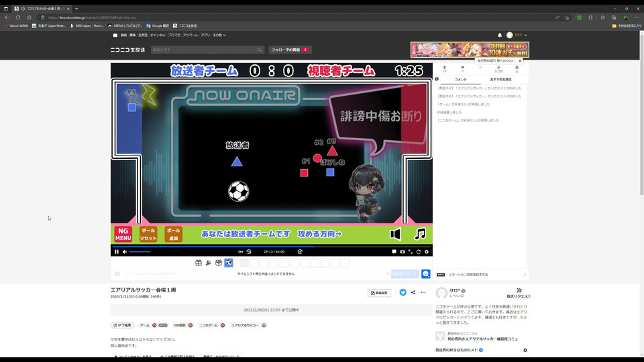The image size is (644, 362).
Task: Open the アツマール top navigation item
Action: (x=190, y=36)
